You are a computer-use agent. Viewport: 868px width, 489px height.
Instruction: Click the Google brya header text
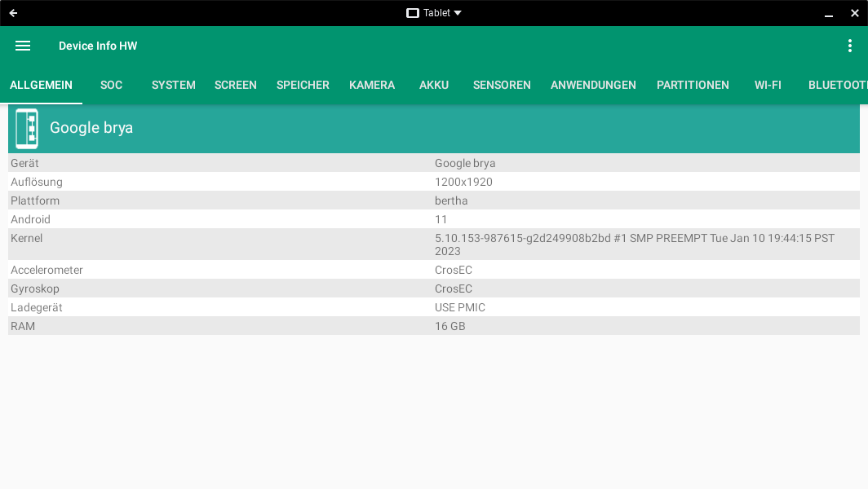click(x=91, y=128)
